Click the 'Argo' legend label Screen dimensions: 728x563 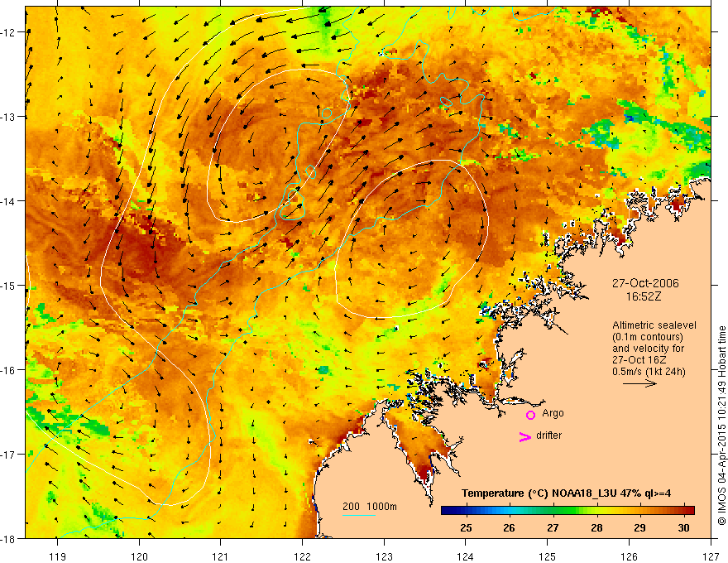553,413
